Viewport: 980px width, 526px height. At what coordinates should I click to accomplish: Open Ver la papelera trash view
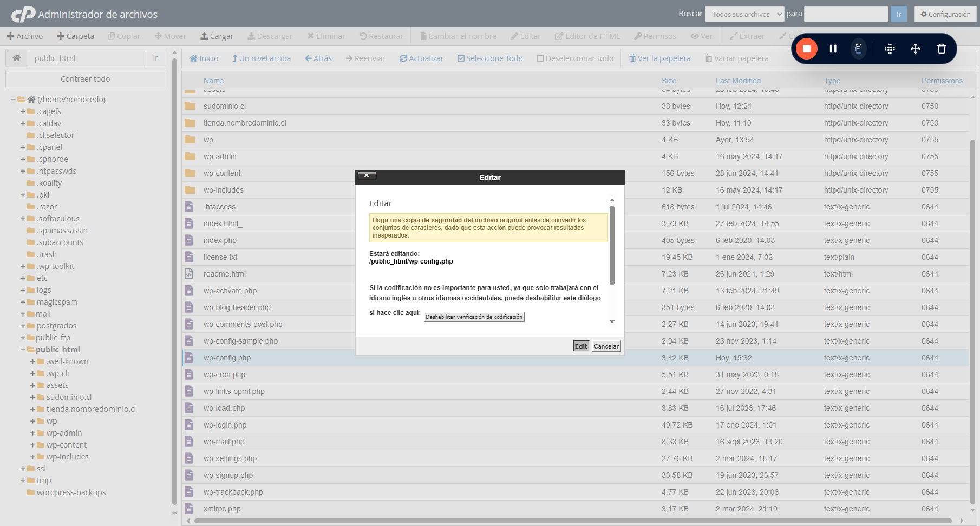point(659,58)
